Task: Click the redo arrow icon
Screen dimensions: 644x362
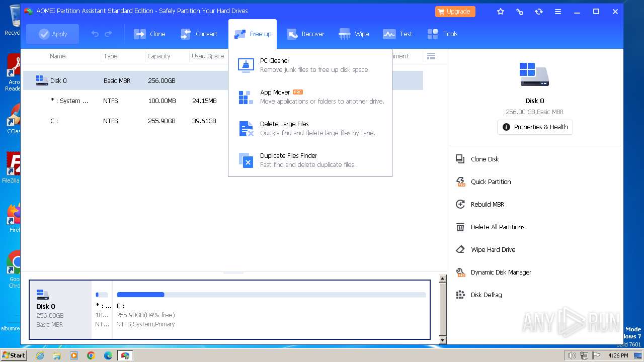Action: click(x=108, y=34)
